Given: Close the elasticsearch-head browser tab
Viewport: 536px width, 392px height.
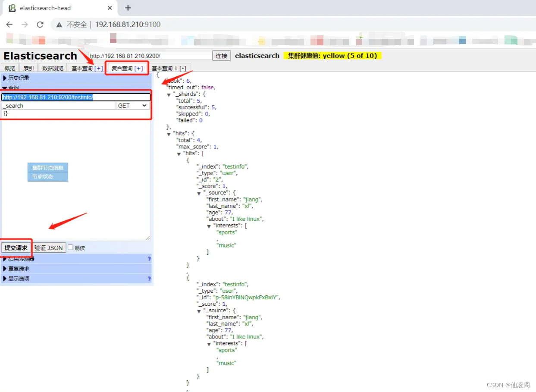Looking at the screenshot, I should click(110, 8).
